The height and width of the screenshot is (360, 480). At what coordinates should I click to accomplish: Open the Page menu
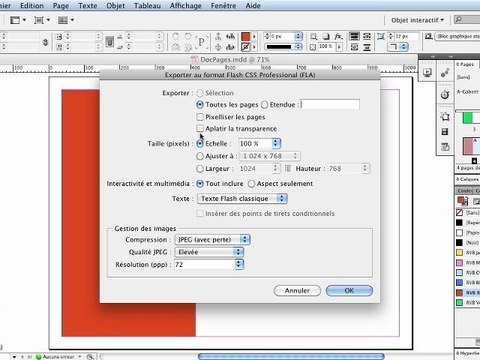point(61,6)
